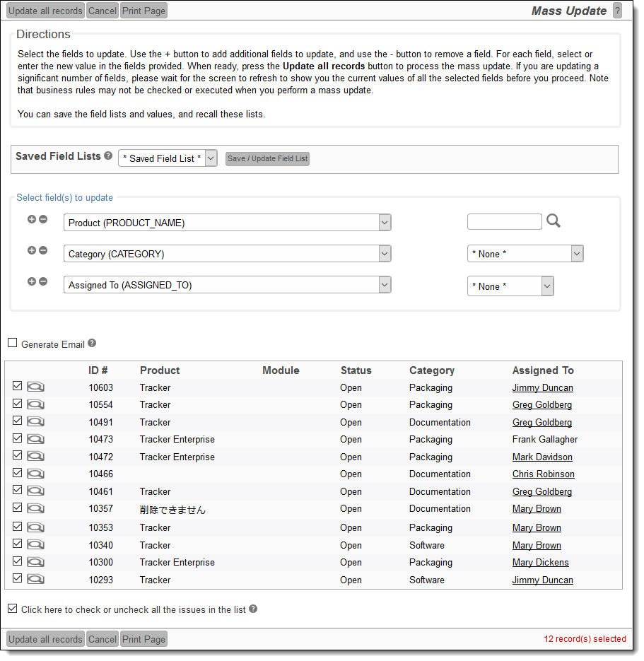Open Mary Dickens link for issue 10300
Viewport: 644px width, 661px height.
[540, 562]
